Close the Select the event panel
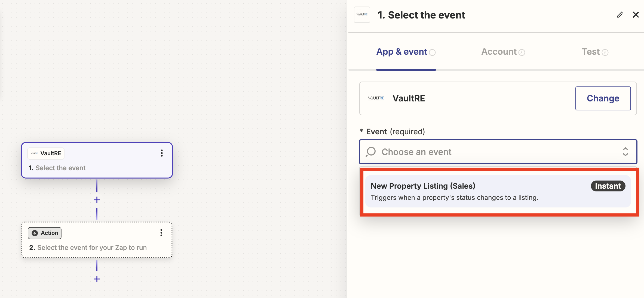644x298 pixels. click(636, 15)
